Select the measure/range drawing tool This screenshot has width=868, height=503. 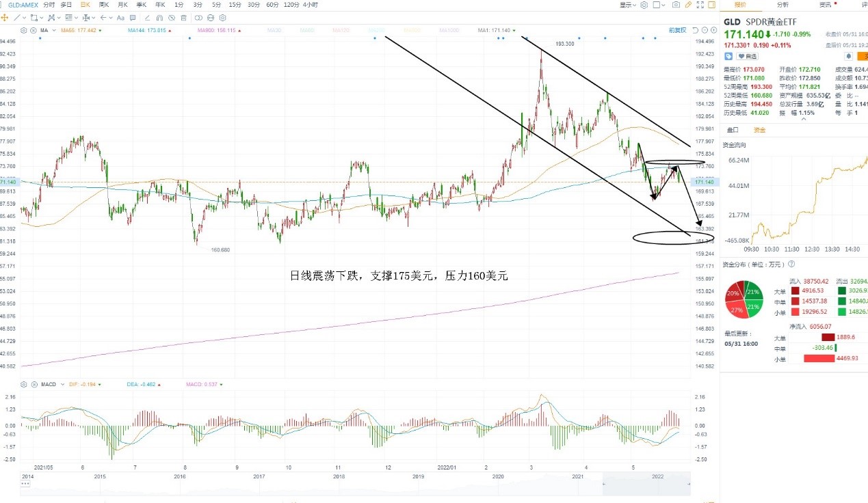click(86, 18)
